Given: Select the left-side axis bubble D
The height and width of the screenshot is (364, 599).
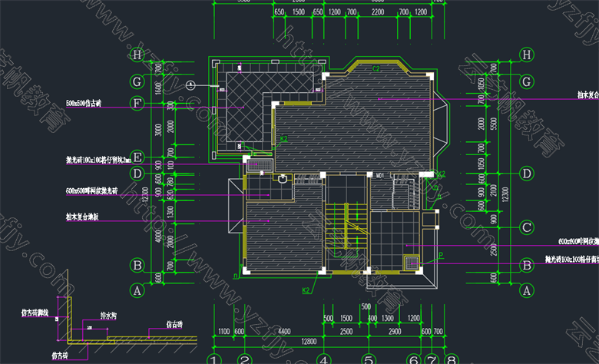Looking at the screenshot, I should click(x=137, y=174).
